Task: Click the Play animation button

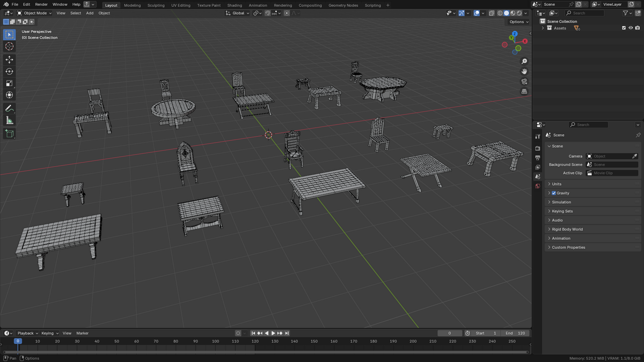Action: point(273,333)
